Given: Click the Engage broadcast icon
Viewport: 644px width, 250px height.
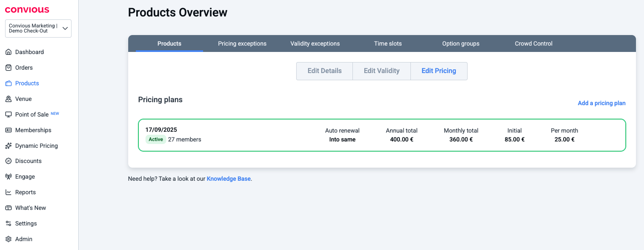Looking at the screenshot, I should (x=8, y=177).
